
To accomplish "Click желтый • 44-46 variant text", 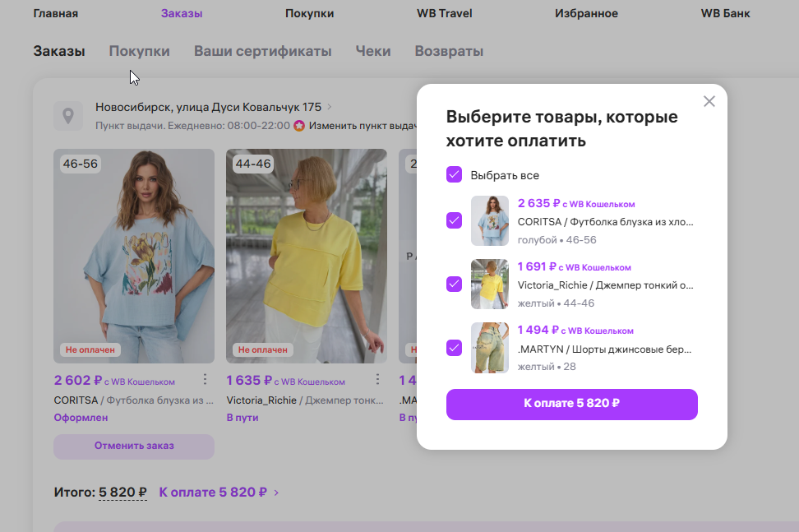I will 556,303.
